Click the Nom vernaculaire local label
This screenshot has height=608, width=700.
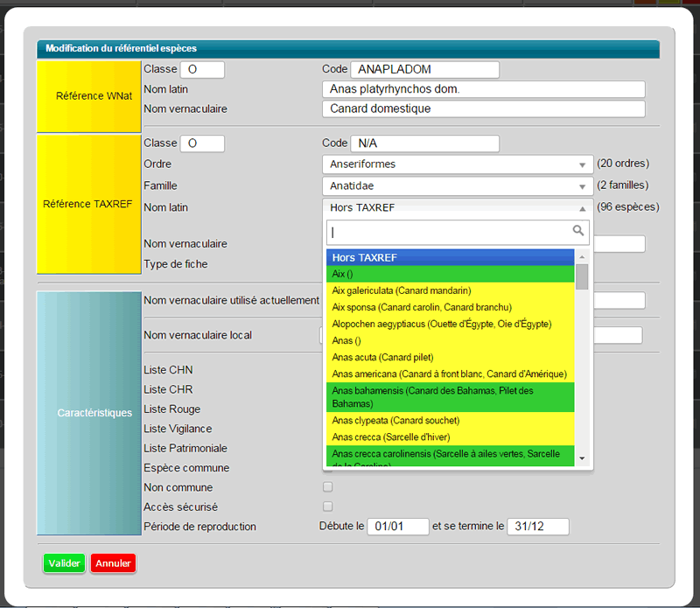[x=198, y=335]
